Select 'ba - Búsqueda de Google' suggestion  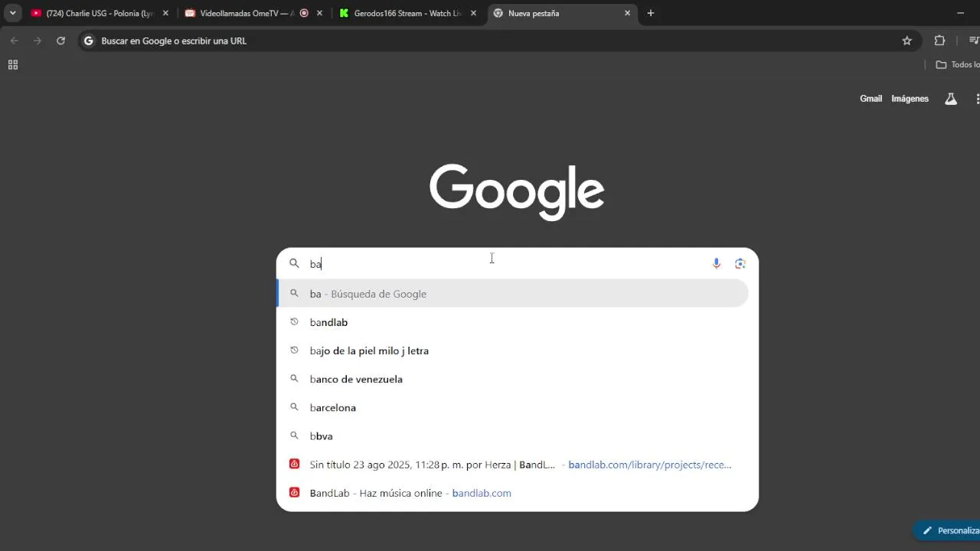[x=513, y=294]
